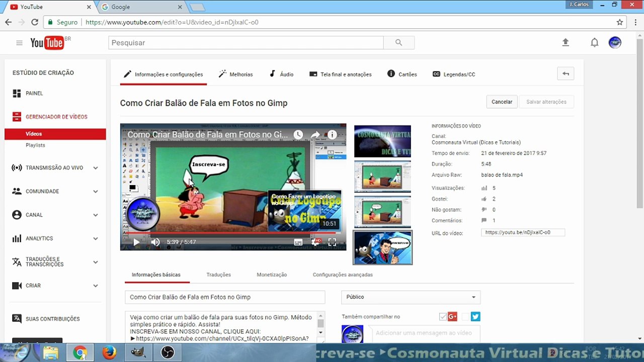644x362 pixels.
Task: Show the cards info icon on video
Action: [332, 135]
